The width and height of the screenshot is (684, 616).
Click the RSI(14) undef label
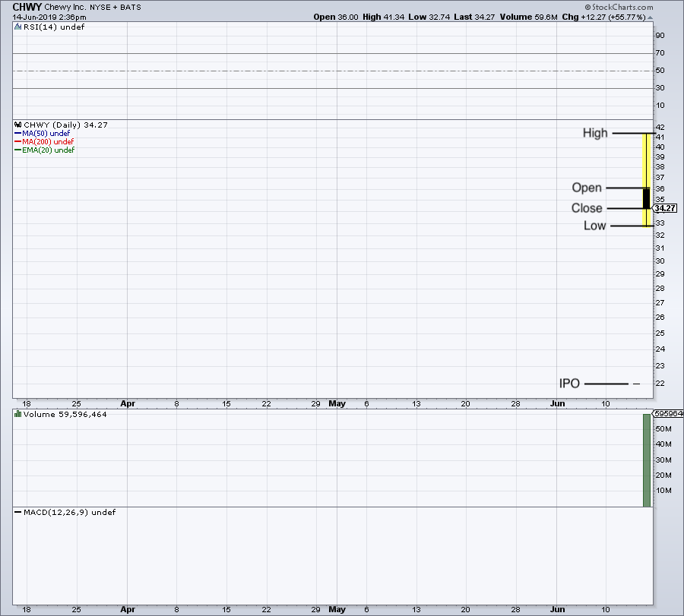coord(54,27)
